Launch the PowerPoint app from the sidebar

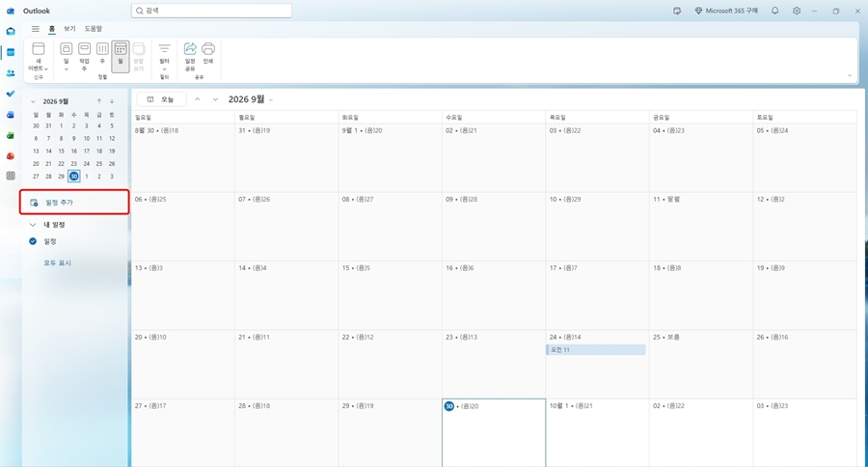[11, 156]
